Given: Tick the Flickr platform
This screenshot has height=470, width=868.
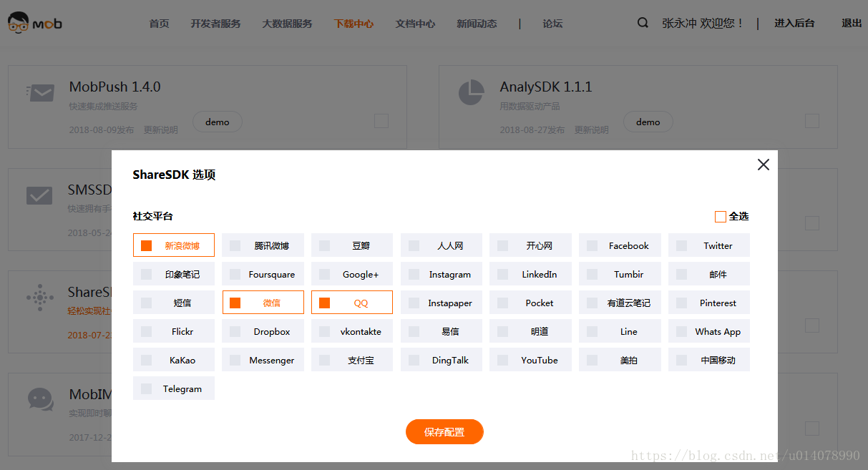Looking at the screenshot, I should click(174, 331).
